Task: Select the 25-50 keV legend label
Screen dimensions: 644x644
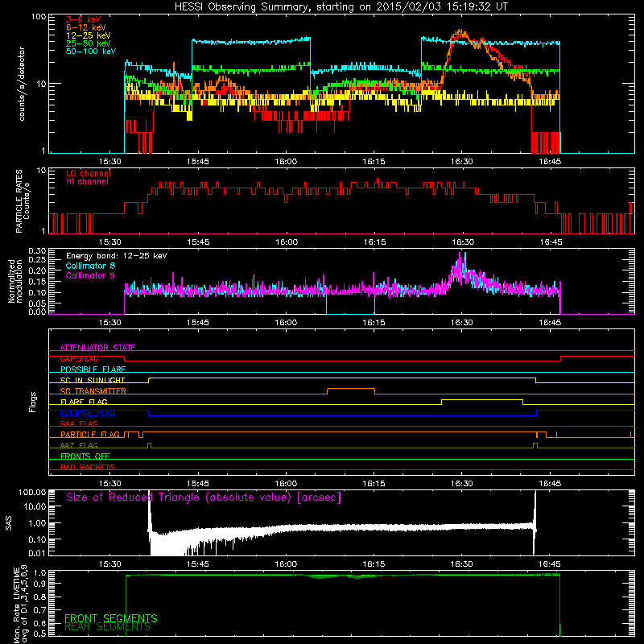Action: pyautogui.click(x=89, y=43)
